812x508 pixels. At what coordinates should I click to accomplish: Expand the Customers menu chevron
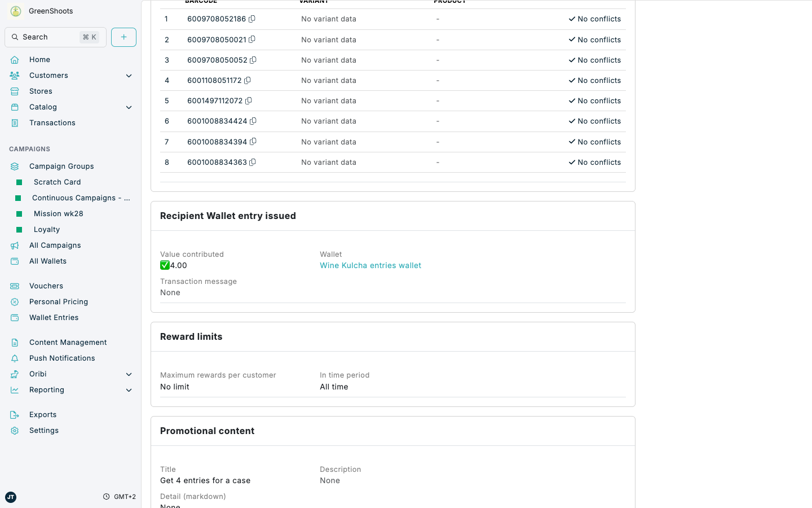(129, 76)
